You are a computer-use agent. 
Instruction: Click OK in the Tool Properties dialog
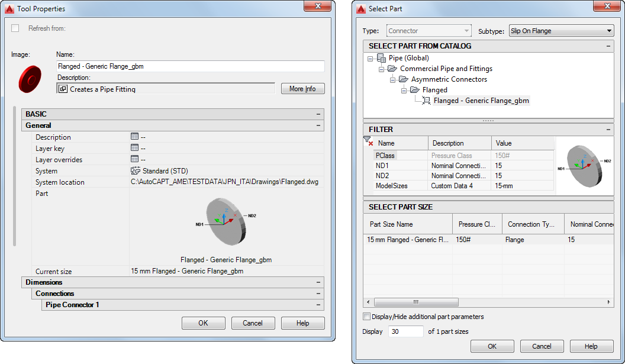pos(203,323)
